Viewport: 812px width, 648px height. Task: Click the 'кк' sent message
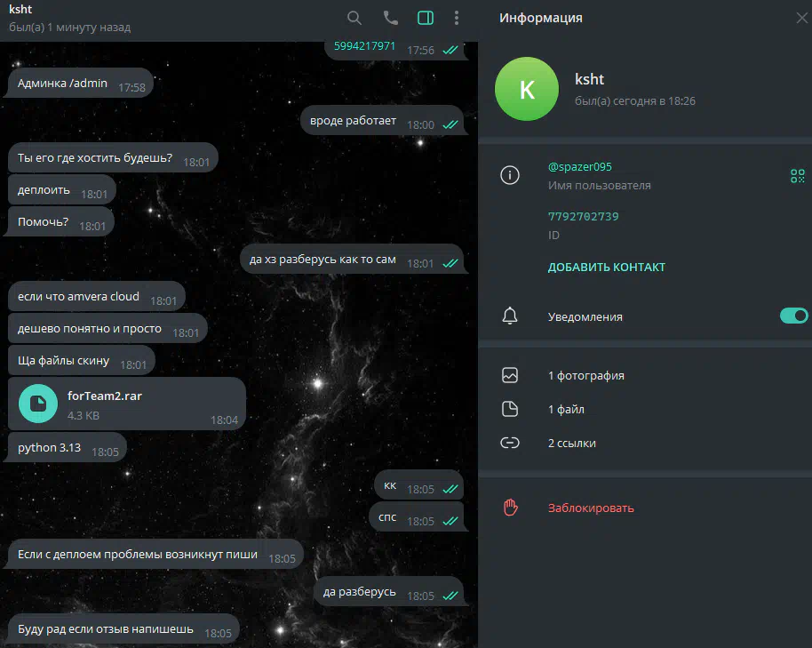pos(418,484)
